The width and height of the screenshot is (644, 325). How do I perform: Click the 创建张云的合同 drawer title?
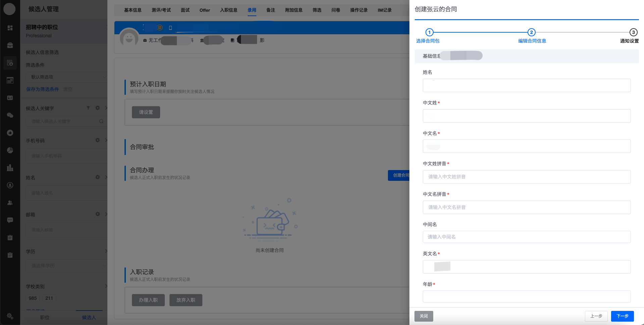436,9
